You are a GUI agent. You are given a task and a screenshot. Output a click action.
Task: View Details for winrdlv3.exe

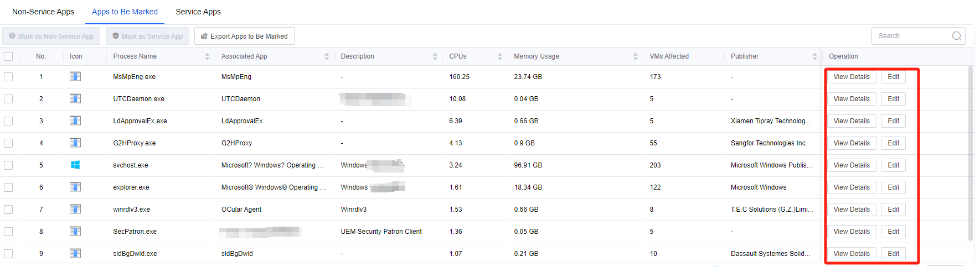[x=852, y=210]
